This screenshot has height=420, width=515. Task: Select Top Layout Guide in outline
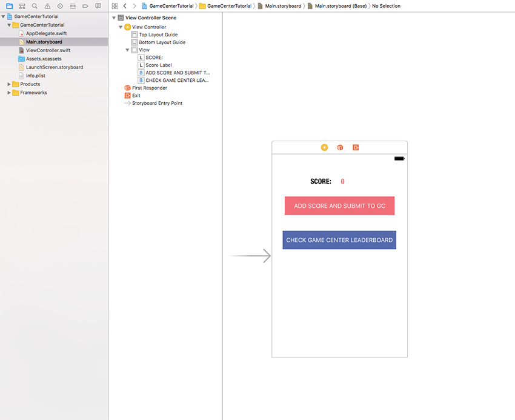158,35
